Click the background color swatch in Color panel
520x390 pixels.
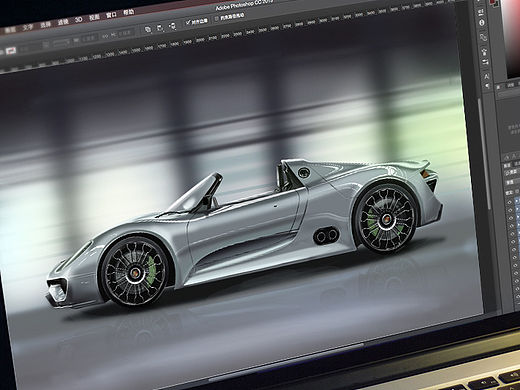coord(496,4)
